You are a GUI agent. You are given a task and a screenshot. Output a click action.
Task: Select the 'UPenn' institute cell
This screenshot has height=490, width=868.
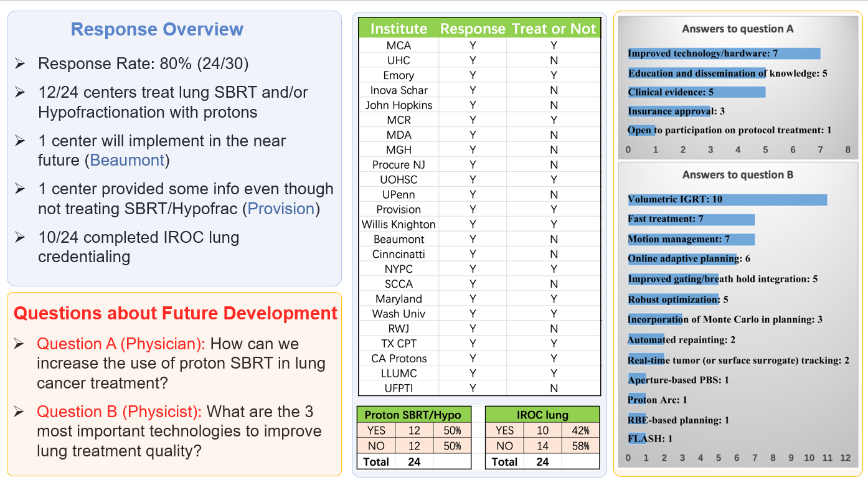[399, 194]
